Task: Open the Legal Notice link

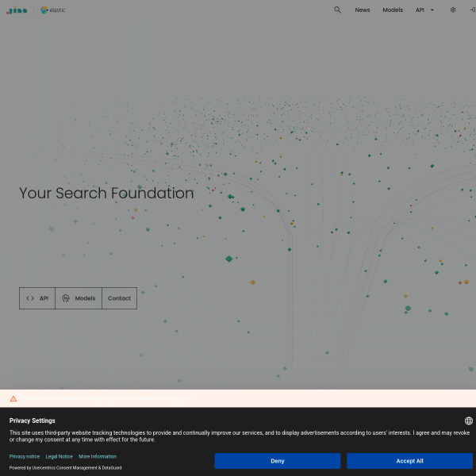Action: [59, 456]
